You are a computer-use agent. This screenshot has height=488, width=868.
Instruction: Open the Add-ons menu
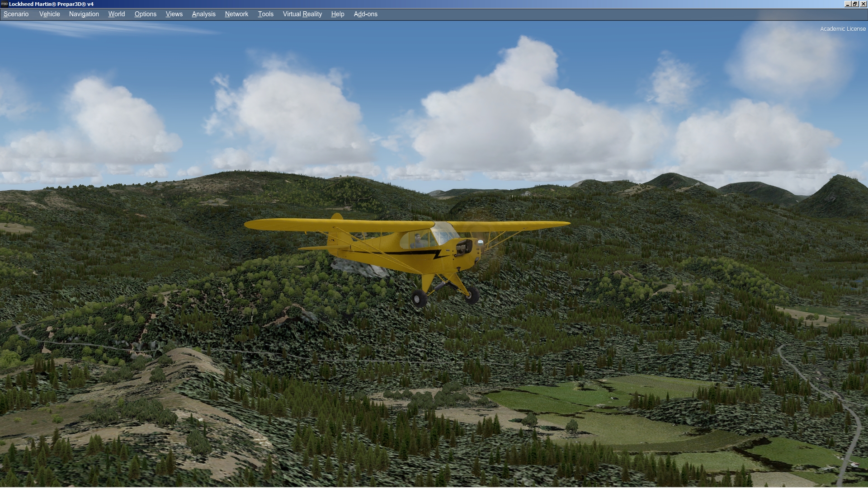click(x=365, y=14)
